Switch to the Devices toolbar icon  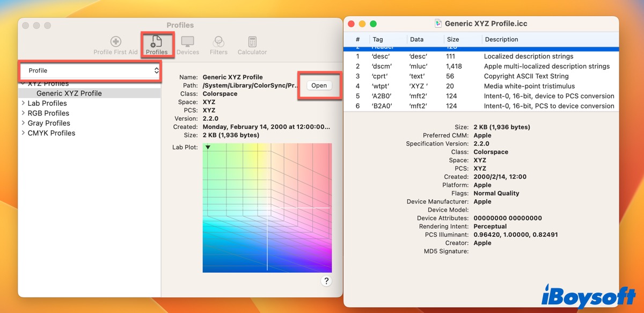click(x=188, y=46)
